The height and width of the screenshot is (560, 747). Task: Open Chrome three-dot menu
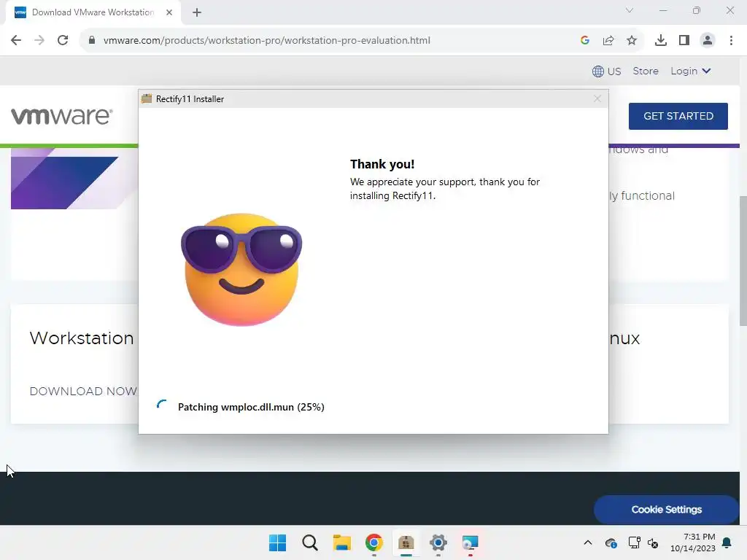tap(731, 41)
